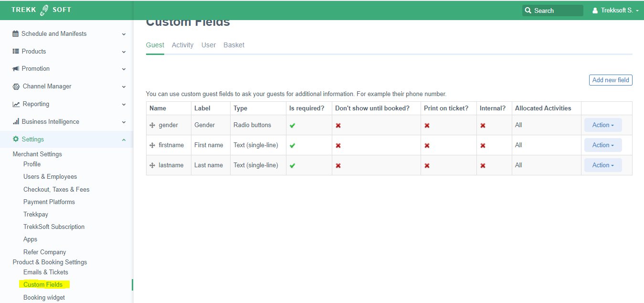644x303 pixels.
Task: Click the red cross under Internal for gender
Action: click(483, 125)
